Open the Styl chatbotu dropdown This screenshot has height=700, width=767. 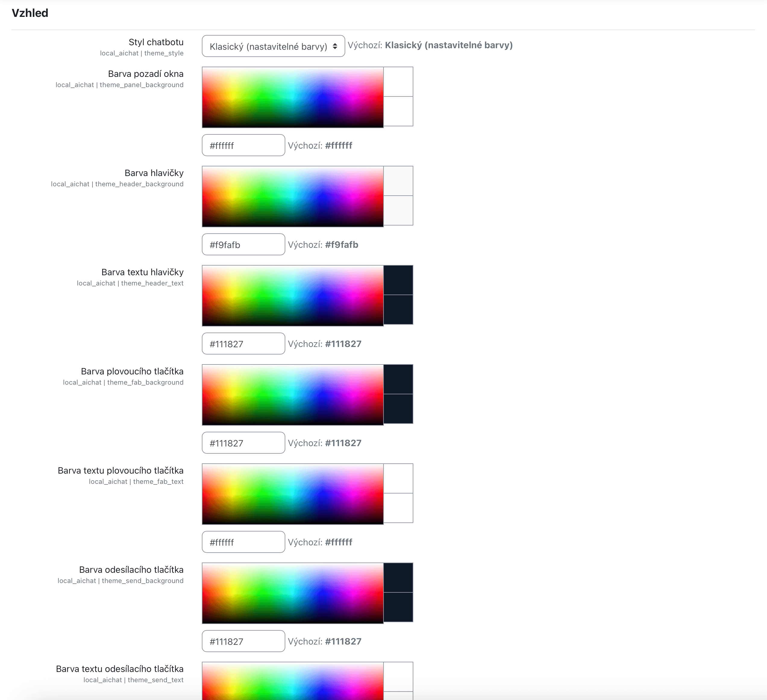[273, 46]
